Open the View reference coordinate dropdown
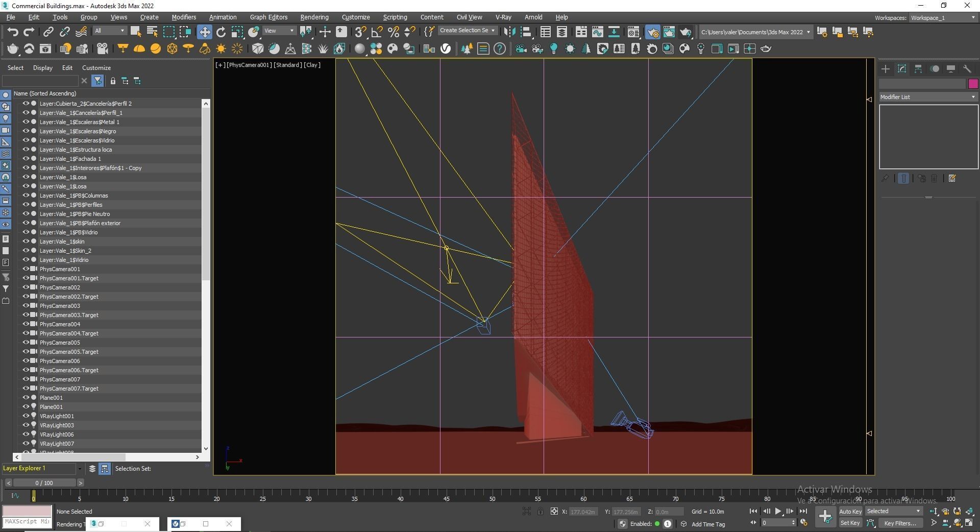Viewport: 980px width, 532px height. click(279, 31)
